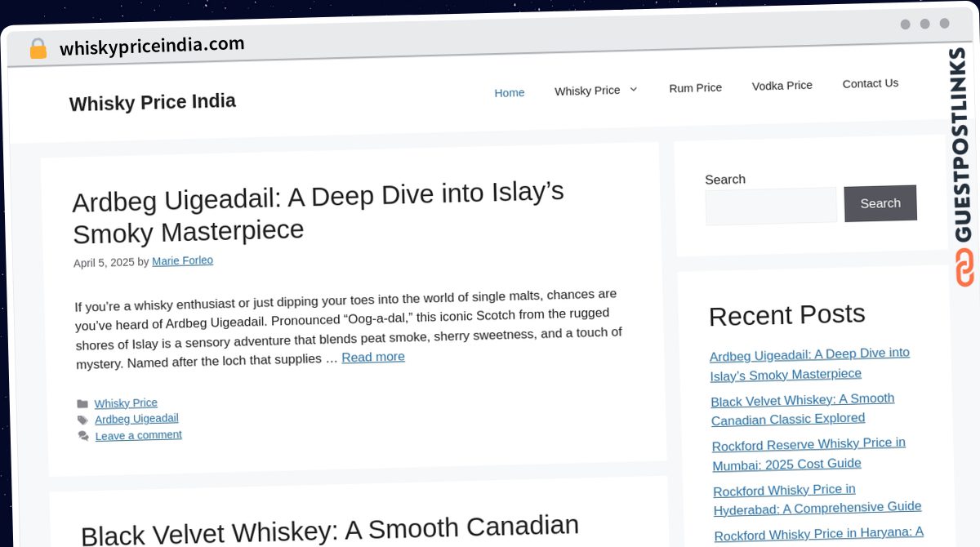This screenshot has height=547, width=980.
Task: Click the dark Search button
Action: (880, 203)
